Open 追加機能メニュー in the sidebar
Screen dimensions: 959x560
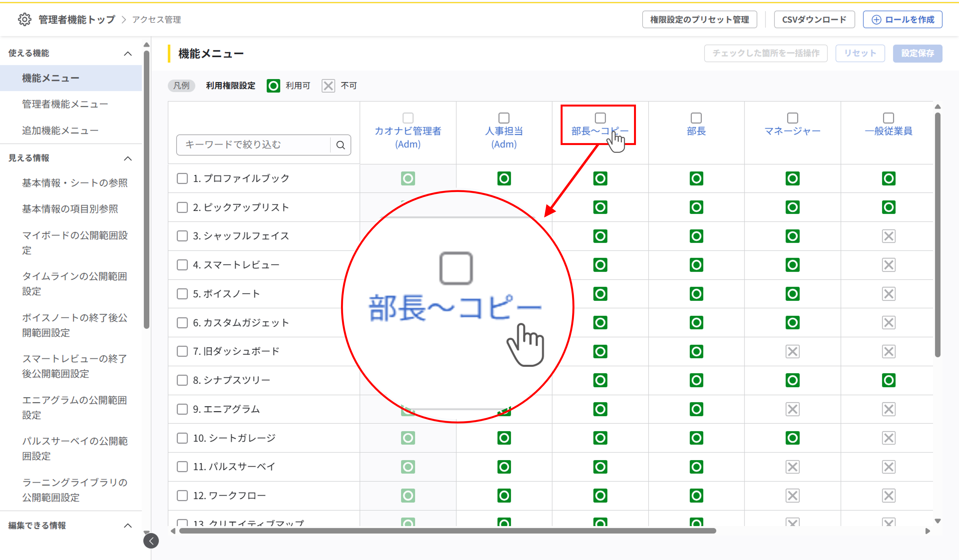60,130
